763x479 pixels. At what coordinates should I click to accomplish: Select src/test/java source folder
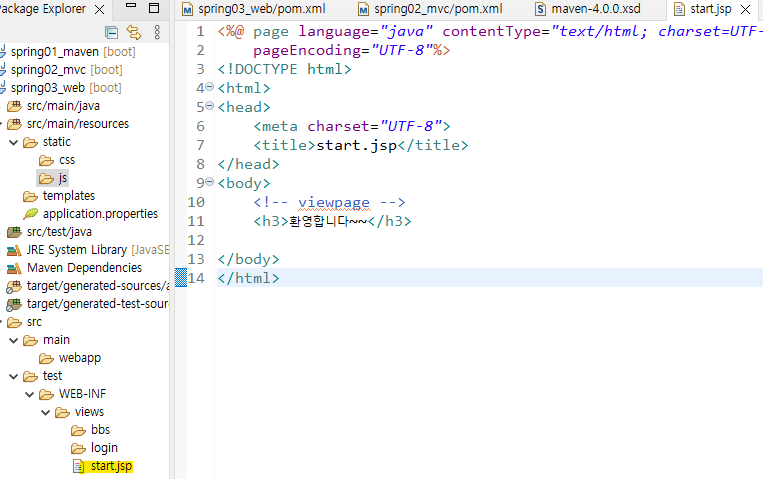pyautogui.click(x=59, y=232)
